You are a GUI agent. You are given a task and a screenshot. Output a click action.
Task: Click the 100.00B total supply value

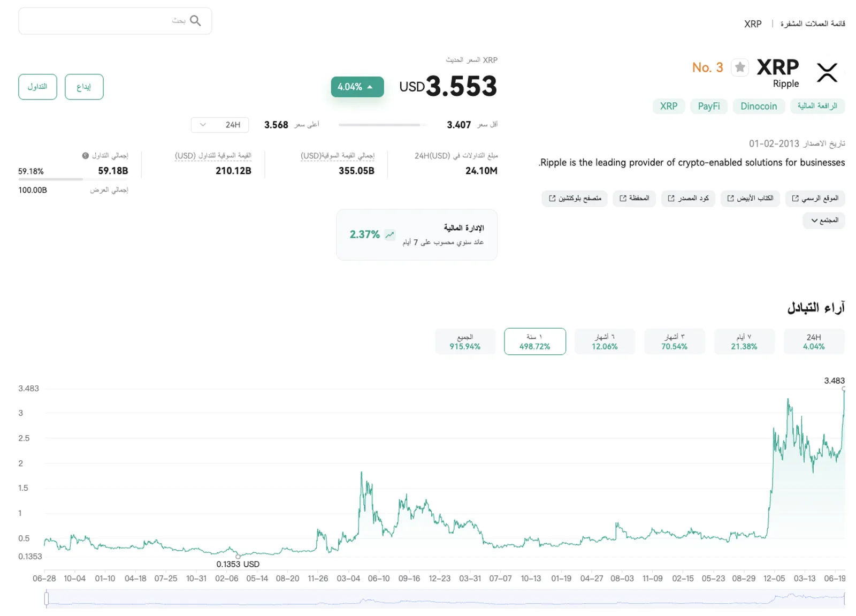[x=33, y=190]
